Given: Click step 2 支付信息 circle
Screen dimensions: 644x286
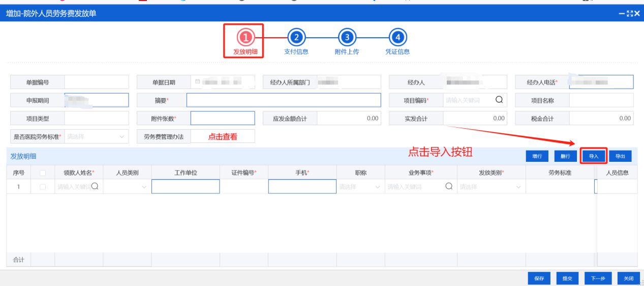Looking at the screenshot, I should pyautogui.click(x=296, y=37).
